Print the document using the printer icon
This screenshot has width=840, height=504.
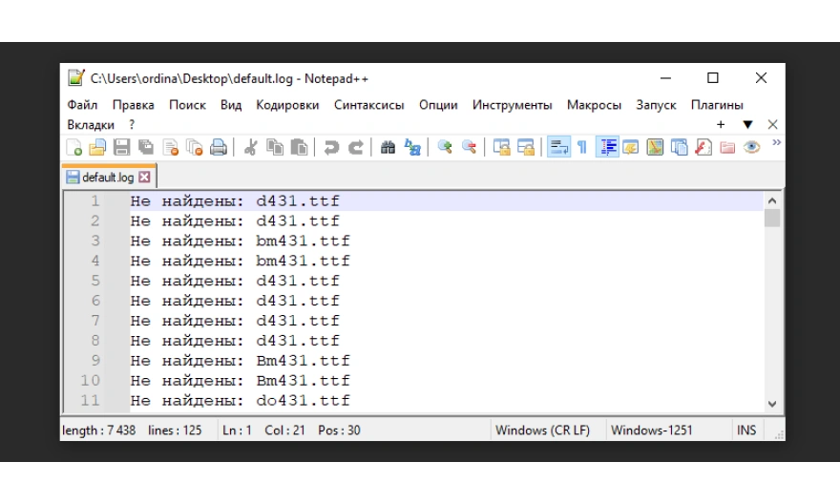click(219, 147)
